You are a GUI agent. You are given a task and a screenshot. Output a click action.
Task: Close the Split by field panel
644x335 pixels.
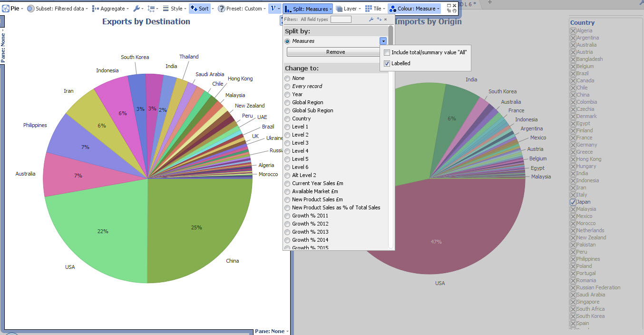(x=385, y=20)
